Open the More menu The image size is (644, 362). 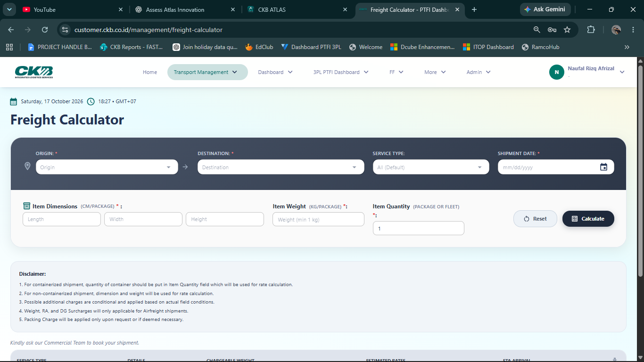(435, 72)
